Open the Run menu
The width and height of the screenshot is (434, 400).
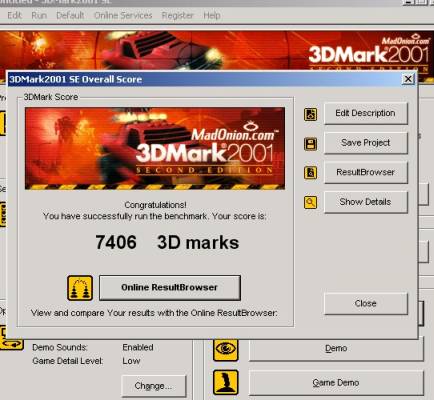pyautogui.click(x=39, y=15)
